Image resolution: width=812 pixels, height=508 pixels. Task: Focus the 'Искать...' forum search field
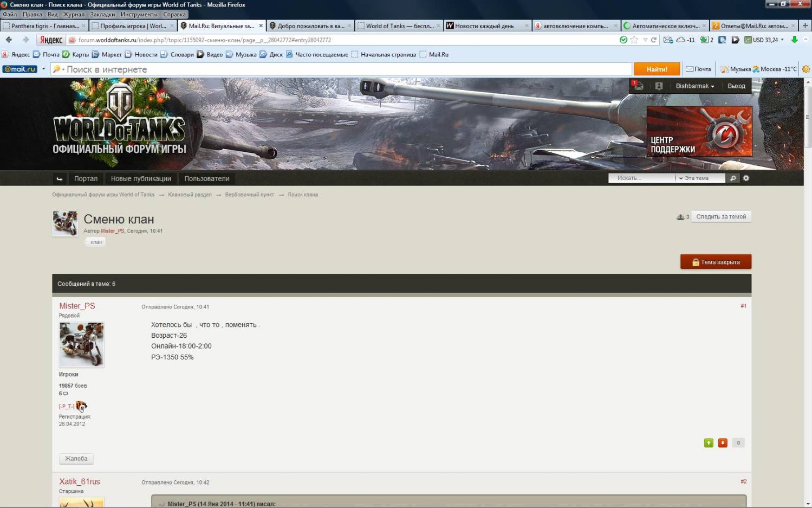click(x=642, y=178)
